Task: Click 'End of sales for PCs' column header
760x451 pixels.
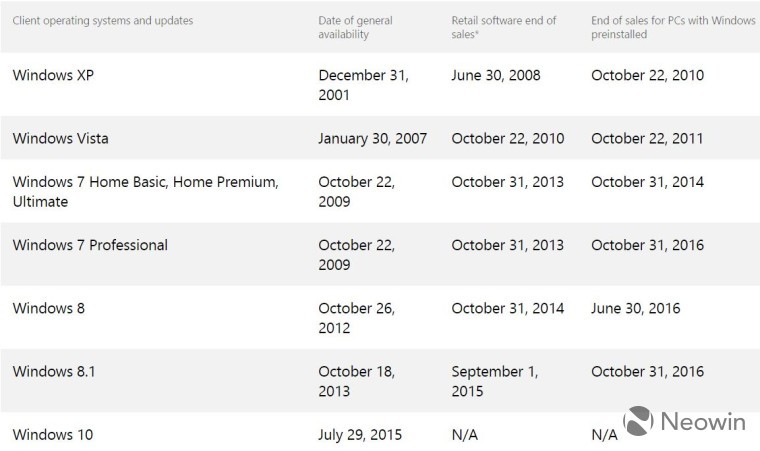Action: (673, 27)
